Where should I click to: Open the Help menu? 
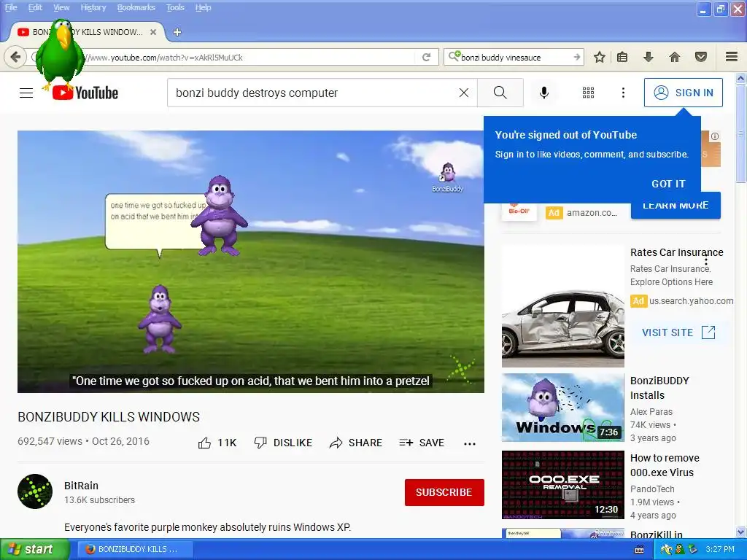[203, 7]
